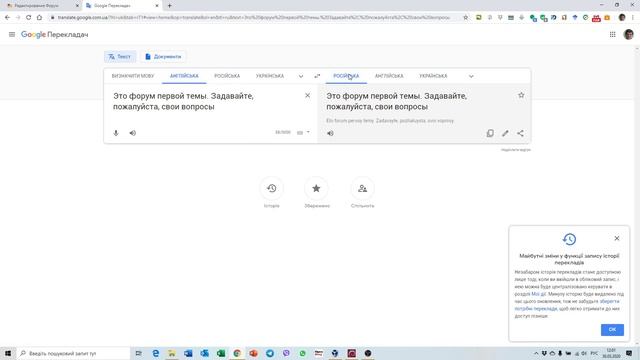This screenshot has width=640, height=360.
Task: Go back in the browser
Action: (x=7, y=18)
